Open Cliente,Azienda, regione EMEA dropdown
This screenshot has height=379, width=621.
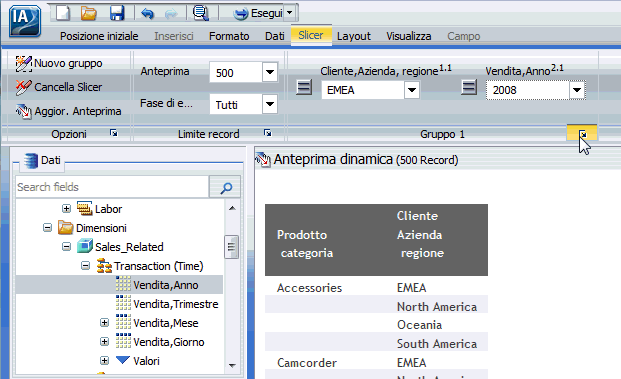click(x=412, y=90)
